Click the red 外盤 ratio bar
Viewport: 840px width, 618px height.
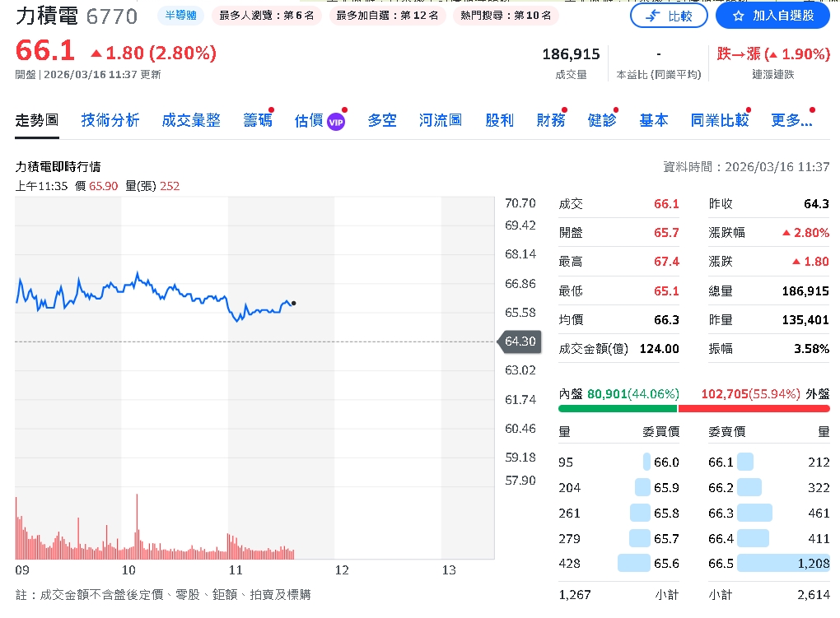click(754, 408)
